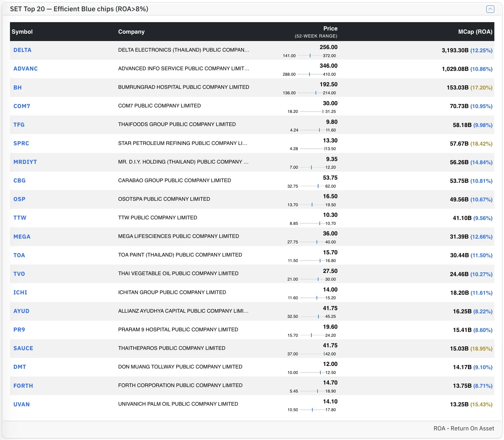Click MEGA ROA value (12.66%)
The width and height of the screenshot is (504, 440).
482,237
